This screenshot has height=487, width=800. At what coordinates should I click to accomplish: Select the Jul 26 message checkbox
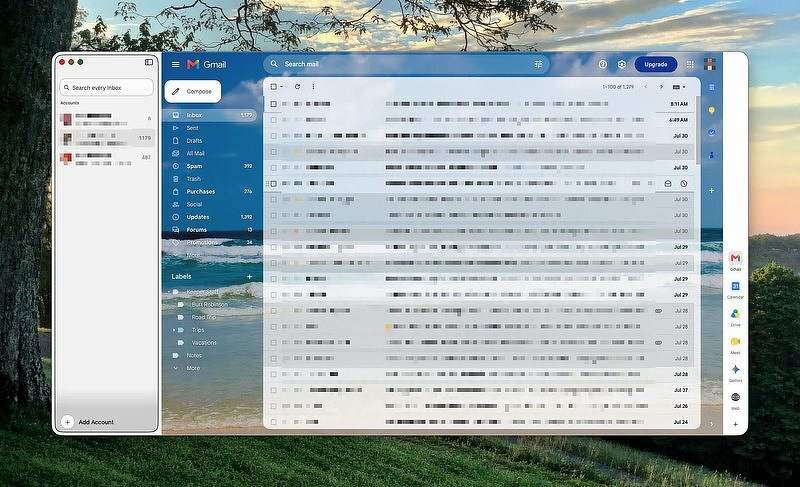pyautogui.click(x=273, y=406)
